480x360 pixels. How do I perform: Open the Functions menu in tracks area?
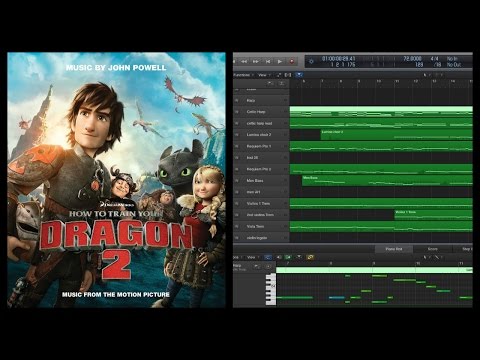tap(243, 75)
